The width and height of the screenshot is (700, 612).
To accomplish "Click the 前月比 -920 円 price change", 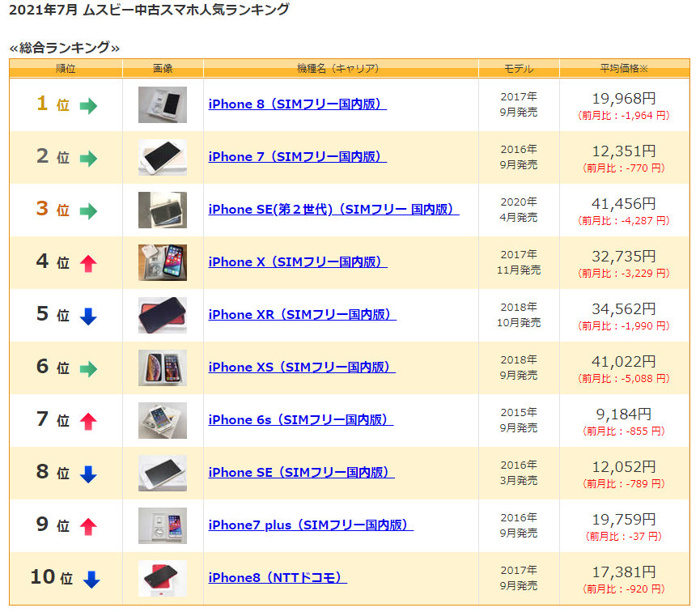I will click(x=624, y=589).
